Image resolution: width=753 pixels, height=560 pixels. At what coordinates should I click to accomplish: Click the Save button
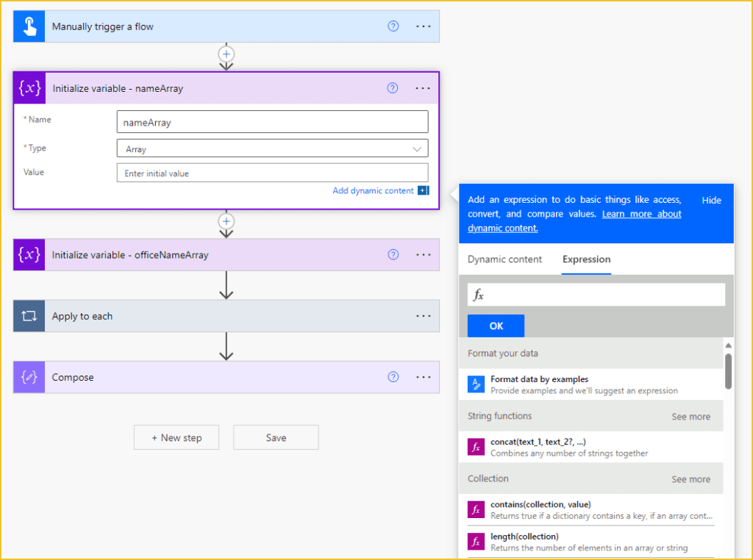[x=275, y=437]
